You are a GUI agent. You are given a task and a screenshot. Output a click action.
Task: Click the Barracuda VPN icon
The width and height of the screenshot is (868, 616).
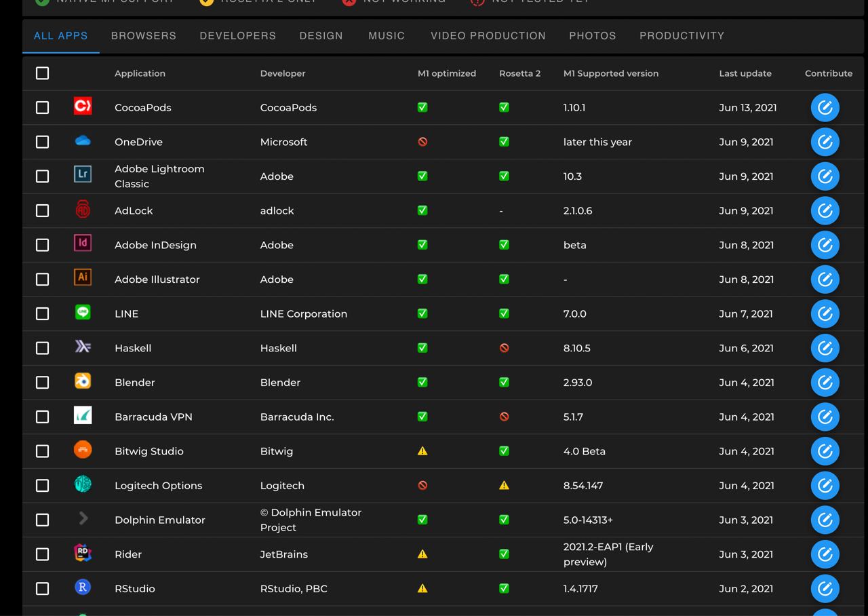(83, 416)
